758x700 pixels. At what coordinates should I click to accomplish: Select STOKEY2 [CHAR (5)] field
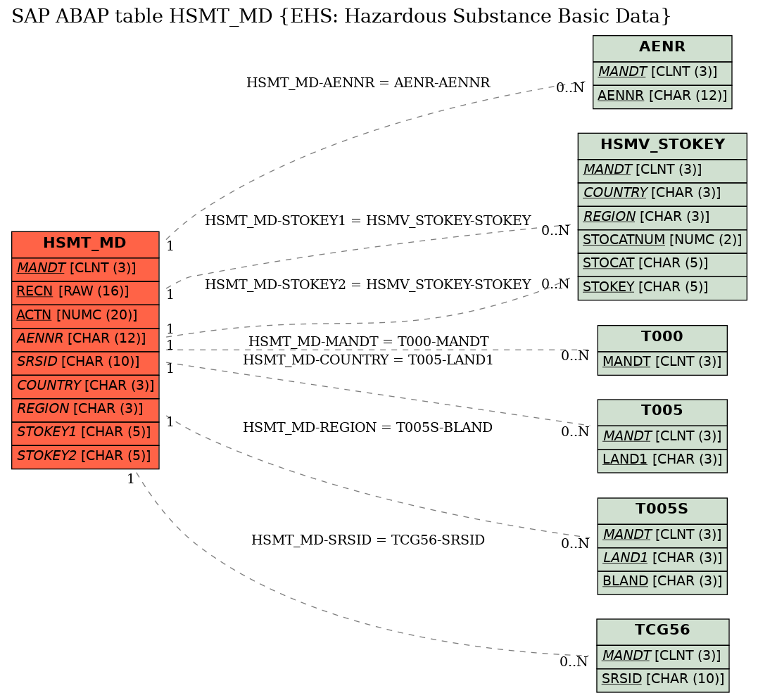[85, 457]
